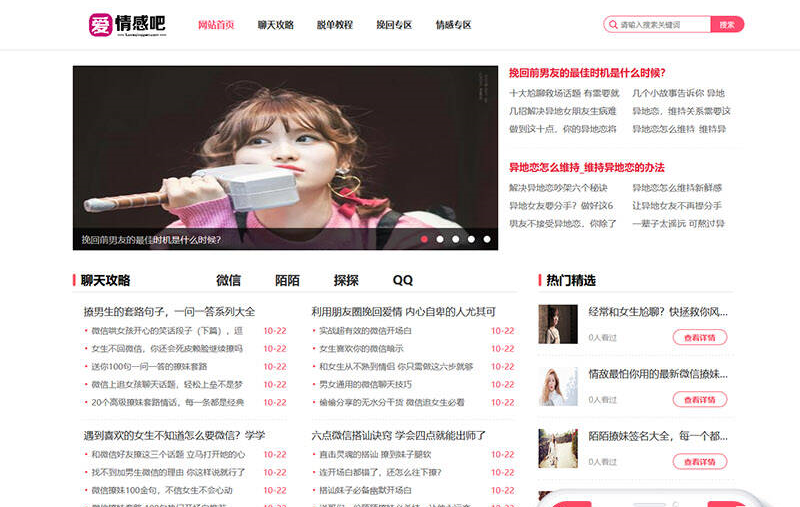
Task: Click thumbnail beside 情敌最怕你用的最新微信撩妹
Action: [x=558, y=386]
